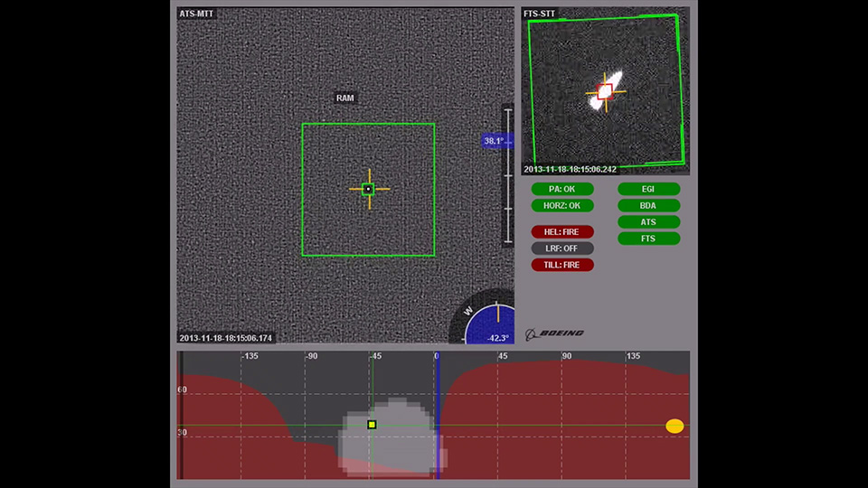
Task: Select the BDA subsystem button
Action: (x=648, y=205)
